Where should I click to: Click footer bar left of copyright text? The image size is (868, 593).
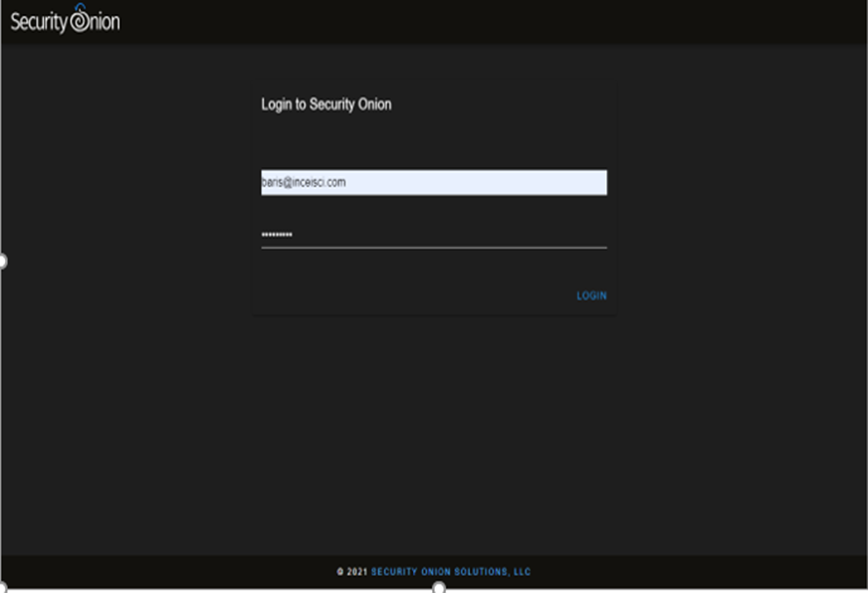(x=149, y=572)
